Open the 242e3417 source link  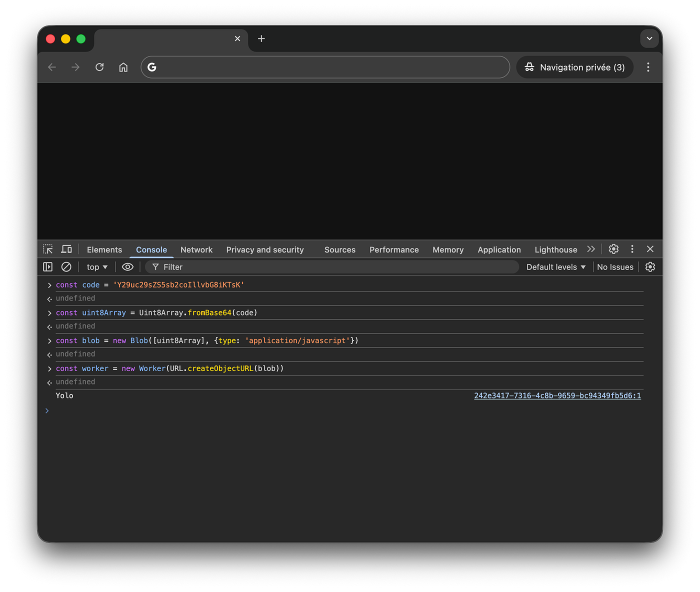pyautogui.click(x=557, y=395)
